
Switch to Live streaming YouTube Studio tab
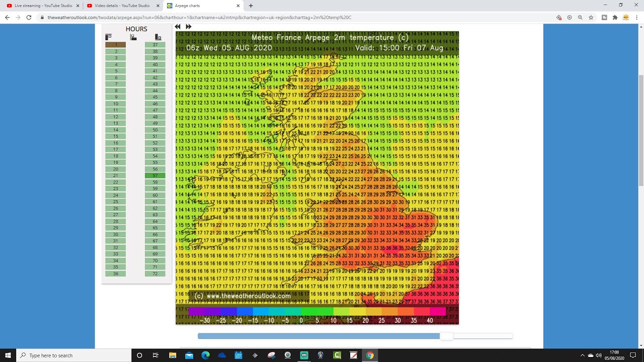(42, 6)
